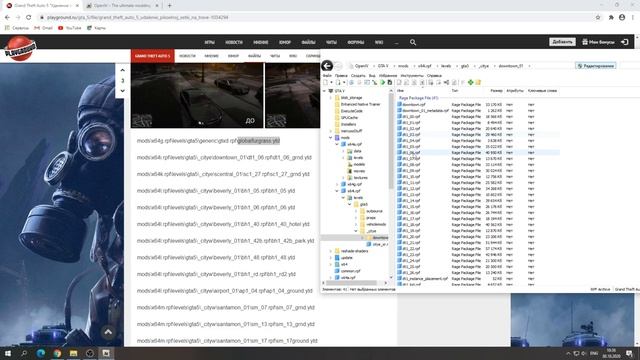This screenshot has width=640, height=360.
Task: Sort by the Имя column header
Action: pos(401,91)
